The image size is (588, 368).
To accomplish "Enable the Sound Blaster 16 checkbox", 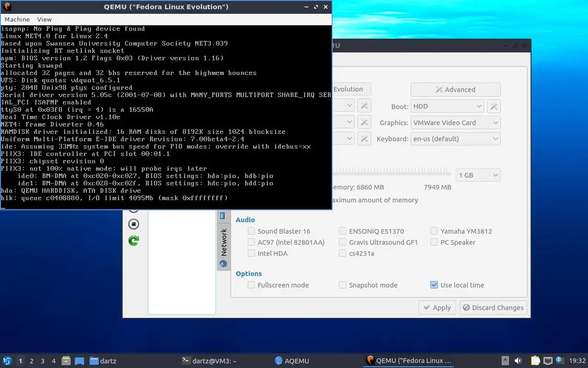I will [251, 231].
